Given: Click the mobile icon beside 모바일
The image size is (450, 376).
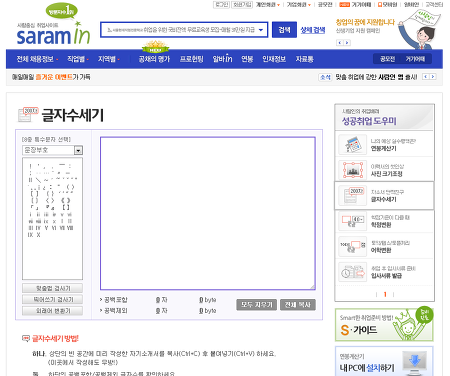Looking at the screenshot, I should coord(379,5).
